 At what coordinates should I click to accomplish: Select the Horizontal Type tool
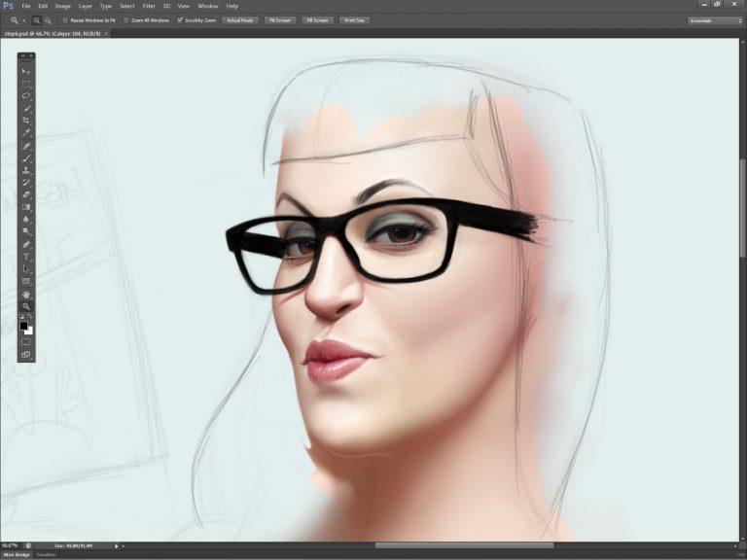[x=26, y=257]
